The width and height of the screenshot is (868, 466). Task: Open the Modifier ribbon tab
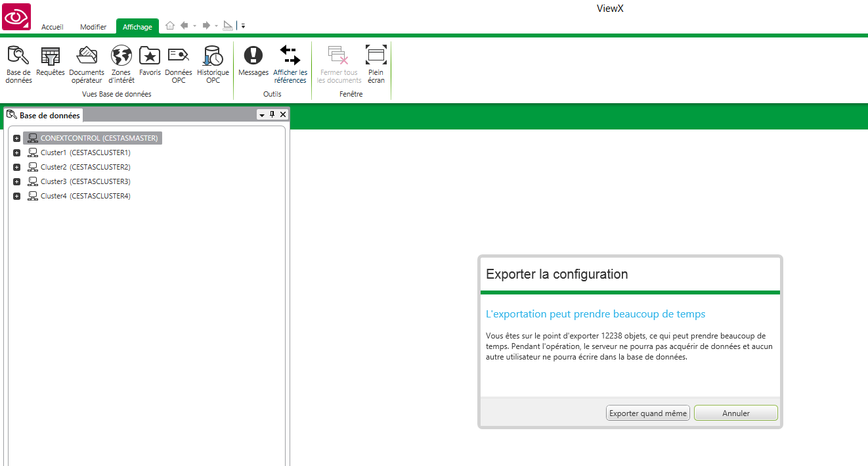tap(93, 27)
